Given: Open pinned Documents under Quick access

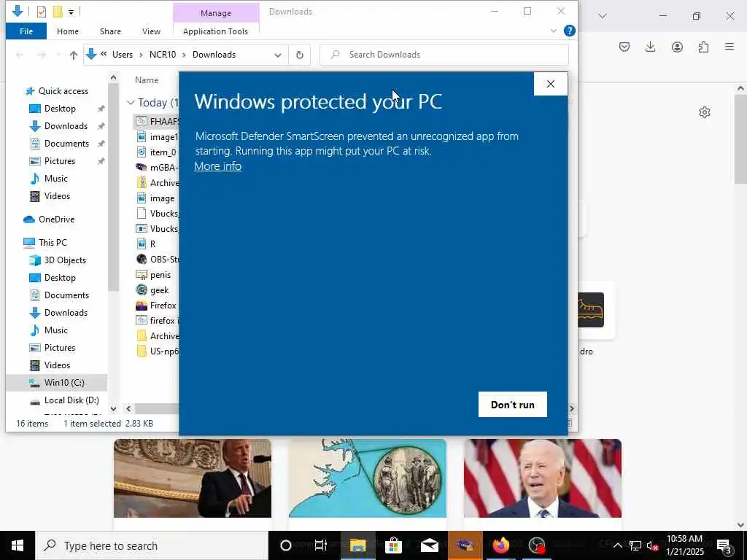Looking at the screenshot, I should click(x=66, y=144).
